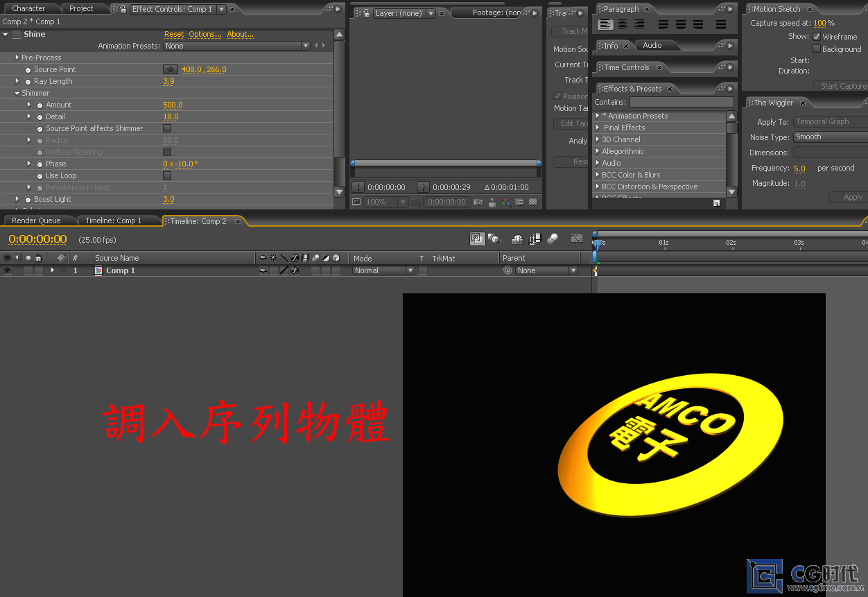Click the set in point button in viewer
The image size is (868, 597).
click(x=358, y=187)
